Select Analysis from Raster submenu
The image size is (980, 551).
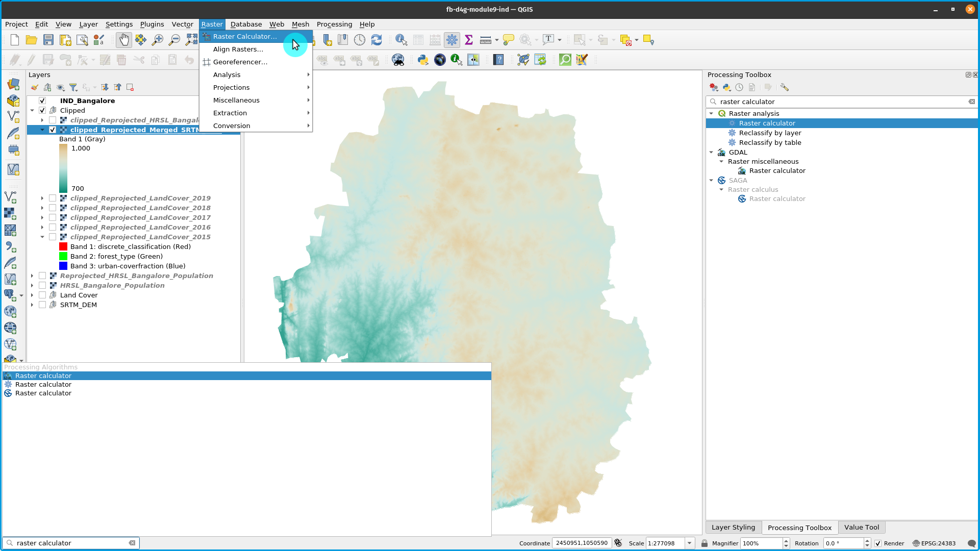pyautogui.click(x=226, y=74)
